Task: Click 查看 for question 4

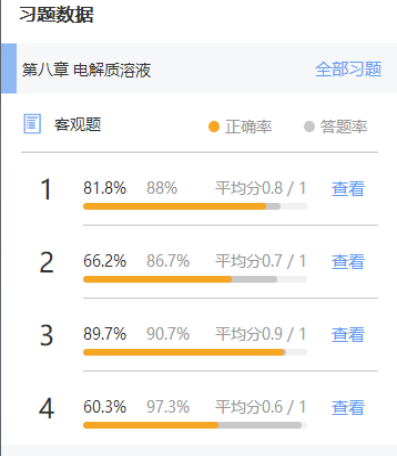Action: pyautogui.click(x=348, y=407)
